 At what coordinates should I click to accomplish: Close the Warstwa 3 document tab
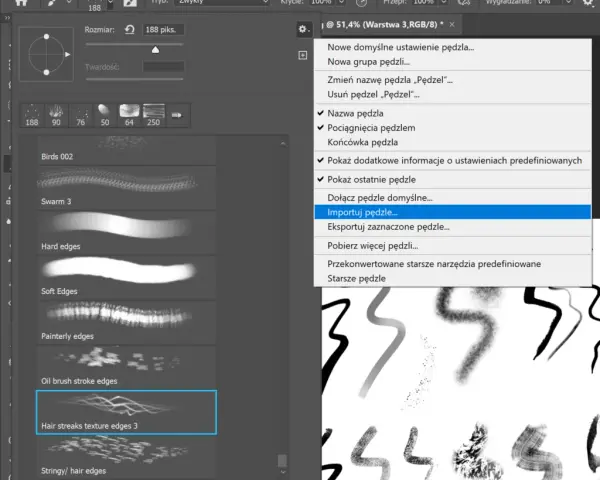[x=452, y=24]
